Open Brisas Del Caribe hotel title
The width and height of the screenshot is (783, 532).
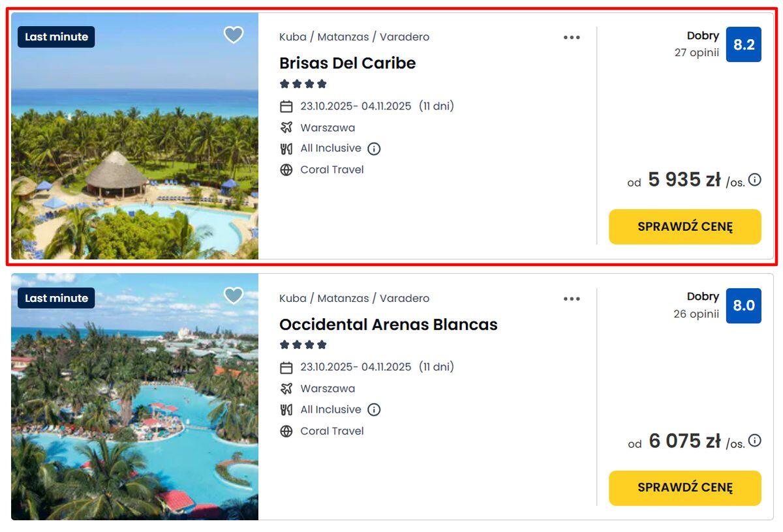[x=347, y=63]
